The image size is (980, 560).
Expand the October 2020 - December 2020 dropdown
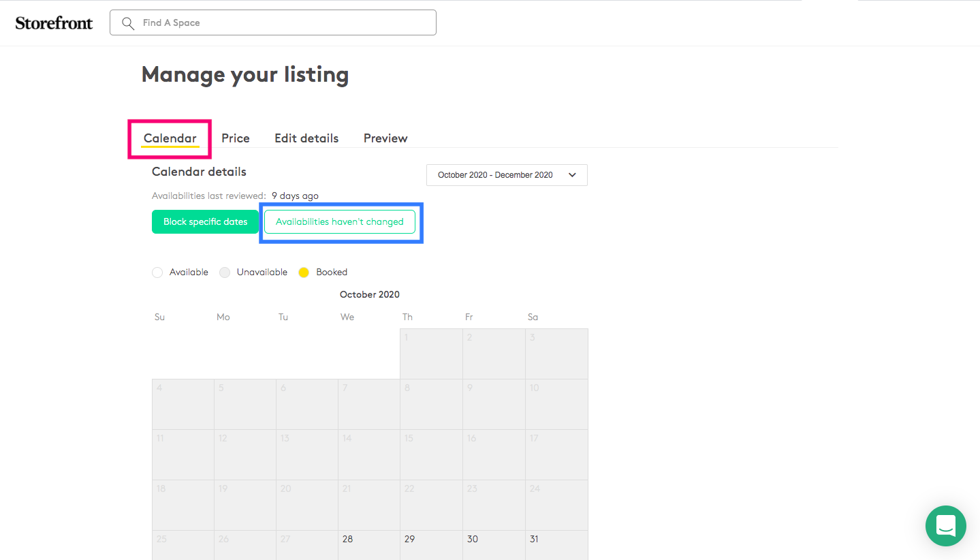click(x=507, y=175)
